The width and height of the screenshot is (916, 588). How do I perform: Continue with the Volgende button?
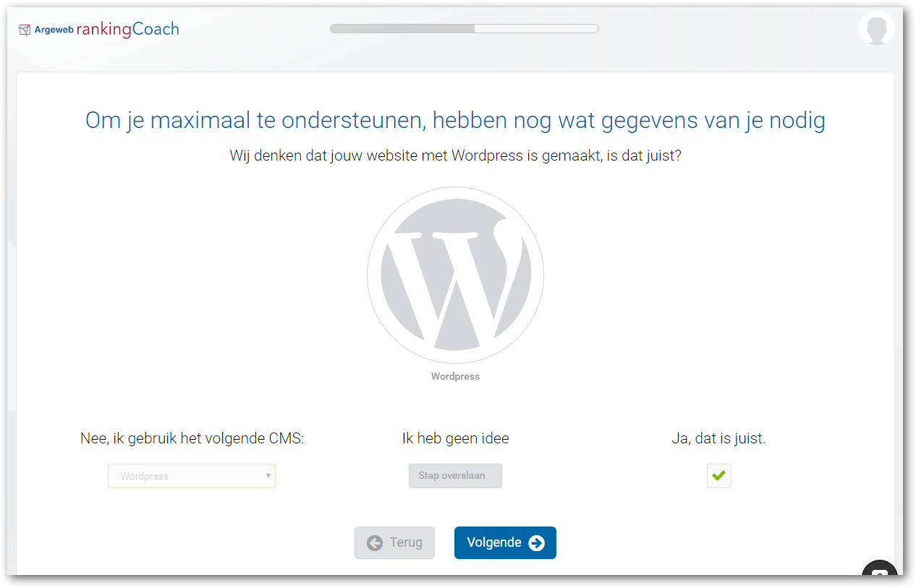(505, 542)
